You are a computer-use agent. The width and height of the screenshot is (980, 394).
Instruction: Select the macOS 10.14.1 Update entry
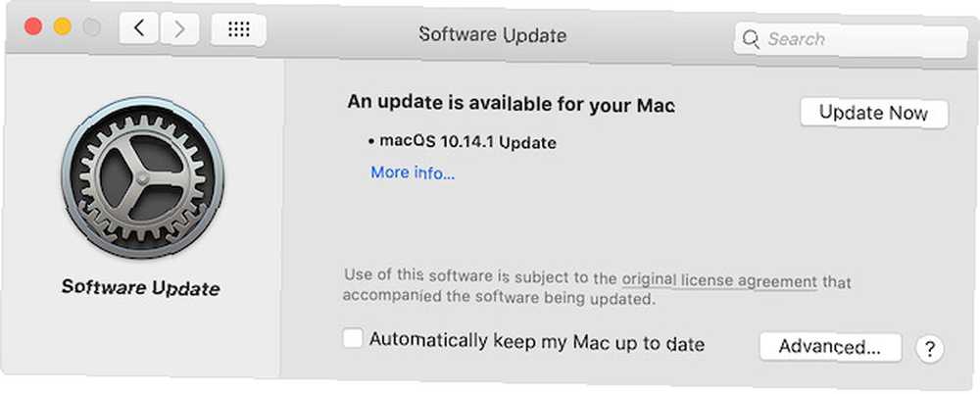point(463,142)
